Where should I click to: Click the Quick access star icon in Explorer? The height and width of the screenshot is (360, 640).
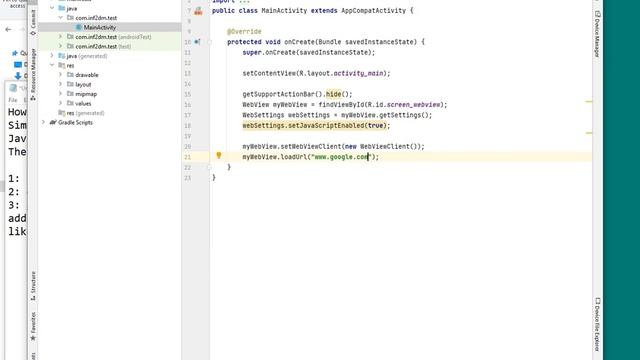pyautogui.click(x=15, y=53)
